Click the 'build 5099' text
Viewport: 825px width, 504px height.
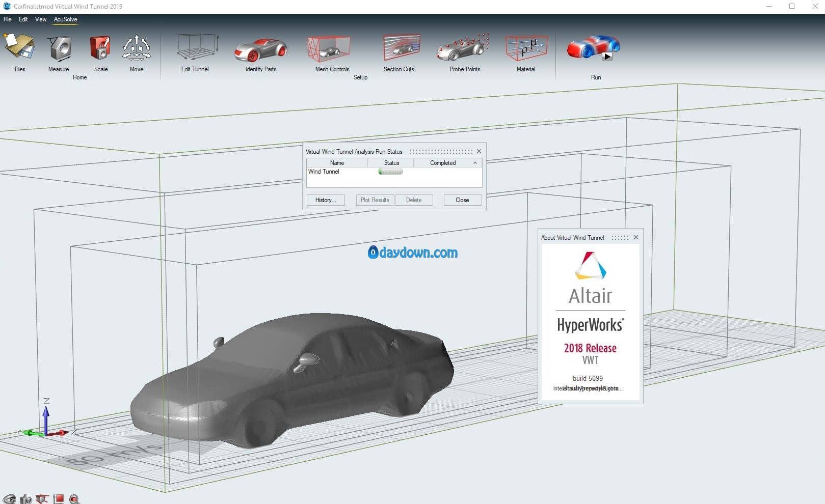(x=588, y=378)
